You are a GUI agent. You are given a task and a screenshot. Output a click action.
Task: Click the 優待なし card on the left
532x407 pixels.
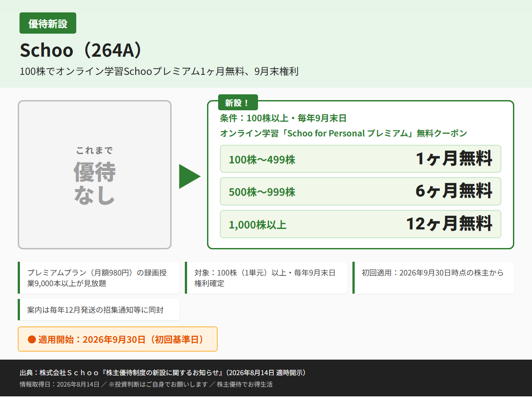(x=94, y=174)
